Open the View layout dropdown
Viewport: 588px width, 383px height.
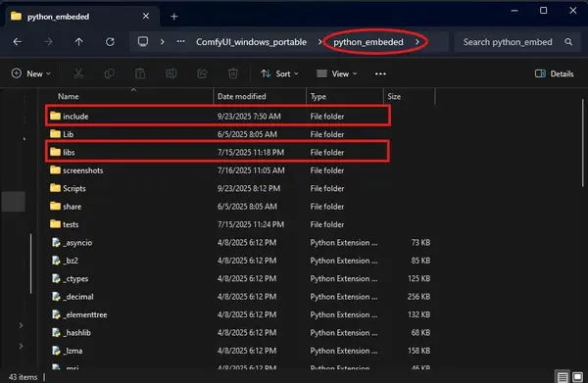337,73
